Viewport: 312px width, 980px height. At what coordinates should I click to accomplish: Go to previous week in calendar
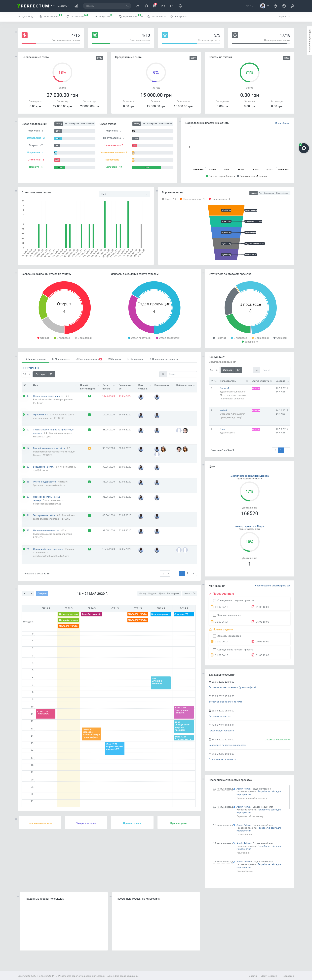click(25, 594)
